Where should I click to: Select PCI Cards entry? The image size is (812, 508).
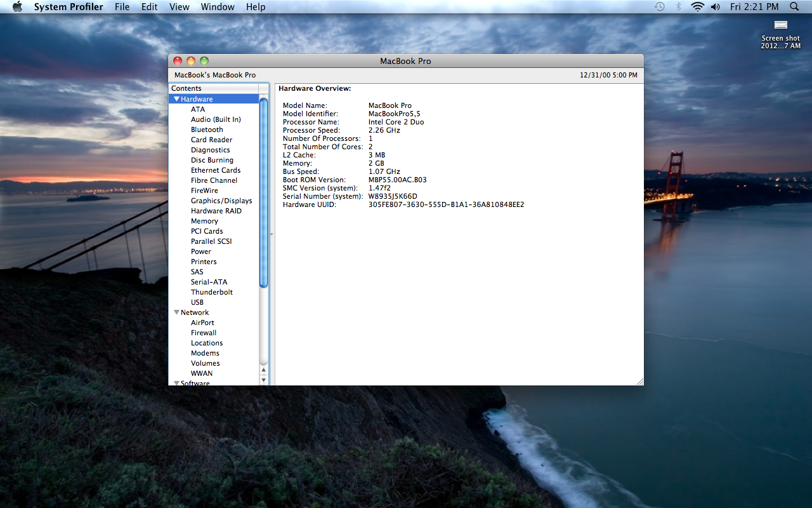(207, 231)
